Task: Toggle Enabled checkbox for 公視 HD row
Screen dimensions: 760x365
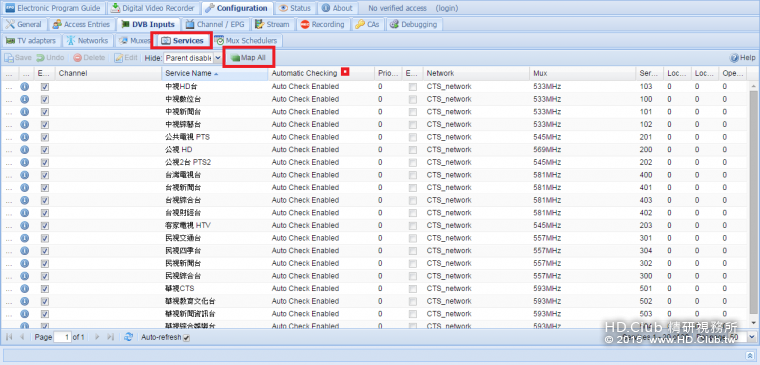Action: click(45, 150)
